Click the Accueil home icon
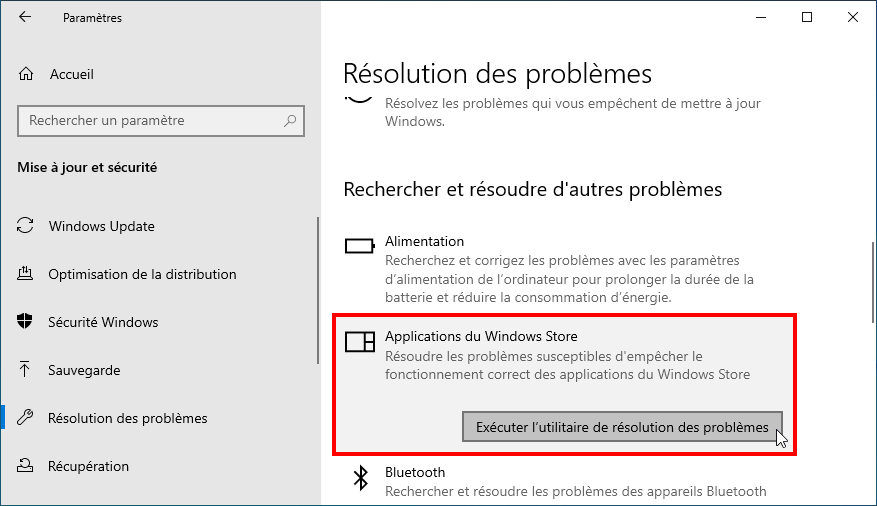 [x=26, y=74]
